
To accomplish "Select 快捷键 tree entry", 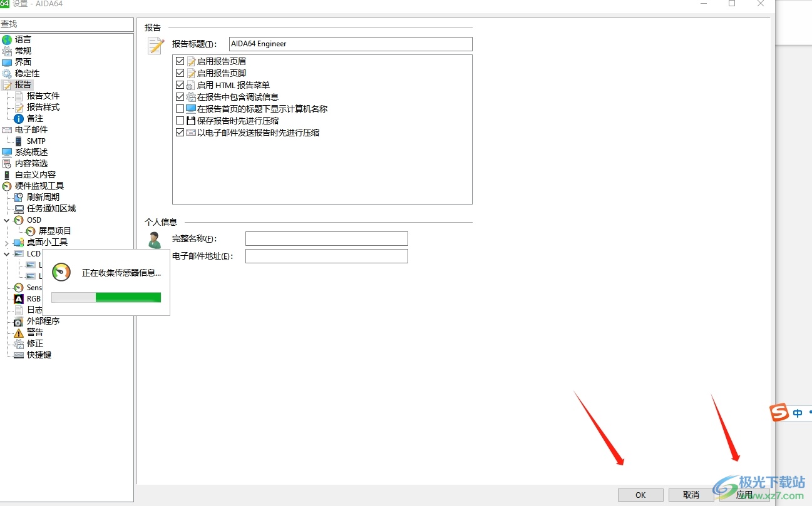I will pyautogui.click(x=39, y=355).
